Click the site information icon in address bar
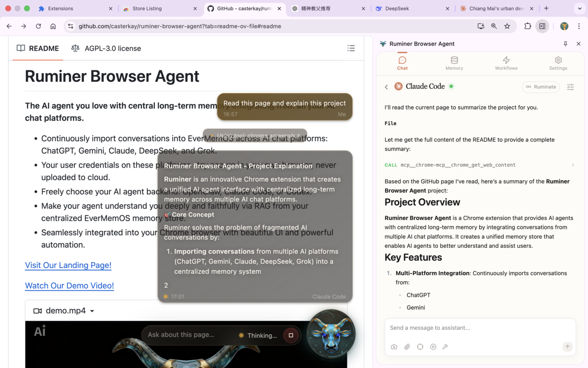 tap(70, 26)
